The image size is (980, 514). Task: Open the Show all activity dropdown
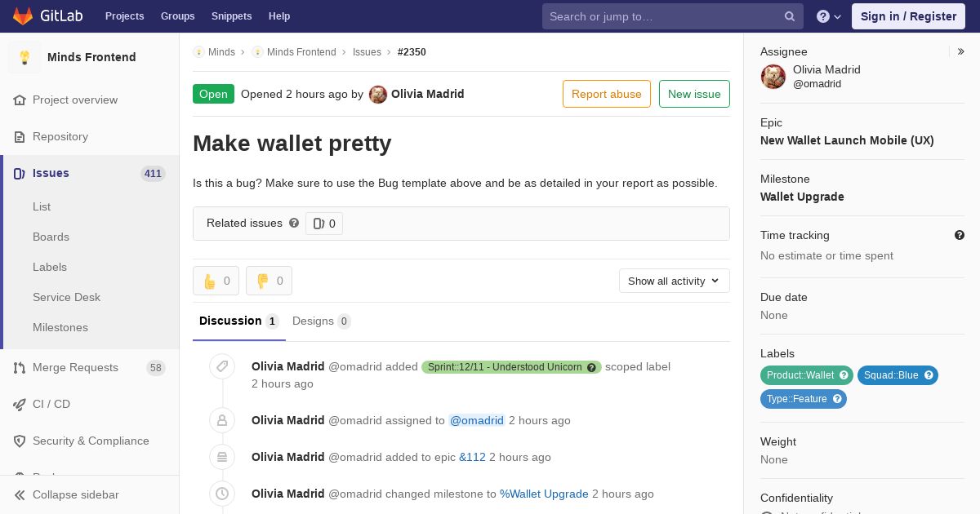675,281
